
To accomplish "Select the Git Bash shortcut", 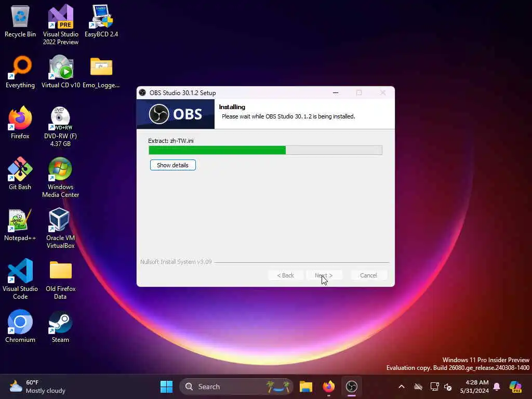I will click(20, 174).
